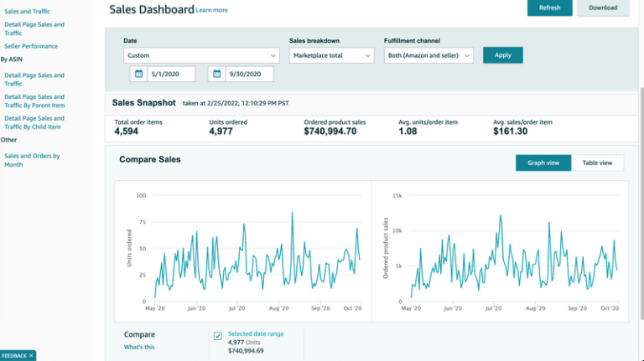Click the Download button
Screen dimensions: 644x361
[x=603, y=8]
